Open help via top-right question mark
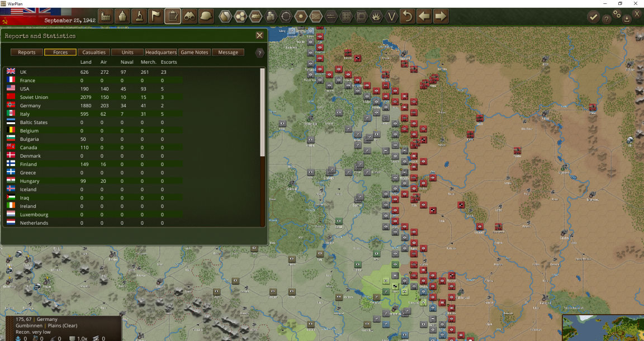Screen dimensions: 644x341 tap(606, 19)
